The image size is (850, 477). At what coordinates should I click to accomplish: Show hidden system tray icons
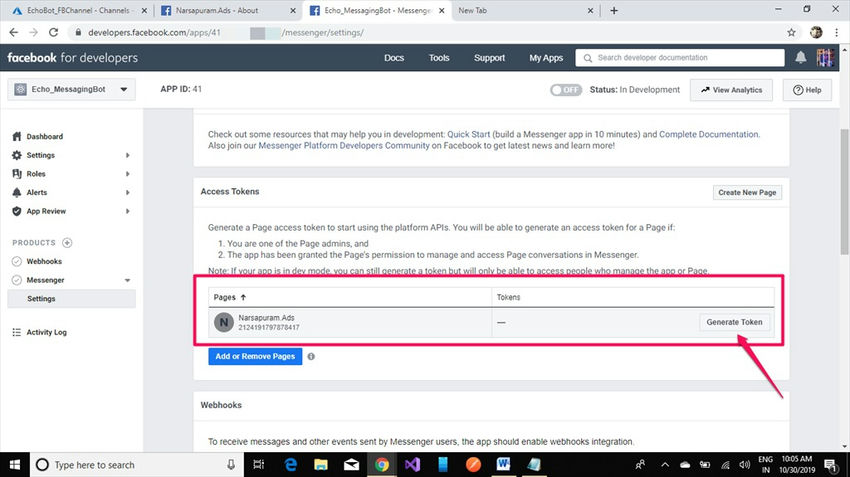665,465
